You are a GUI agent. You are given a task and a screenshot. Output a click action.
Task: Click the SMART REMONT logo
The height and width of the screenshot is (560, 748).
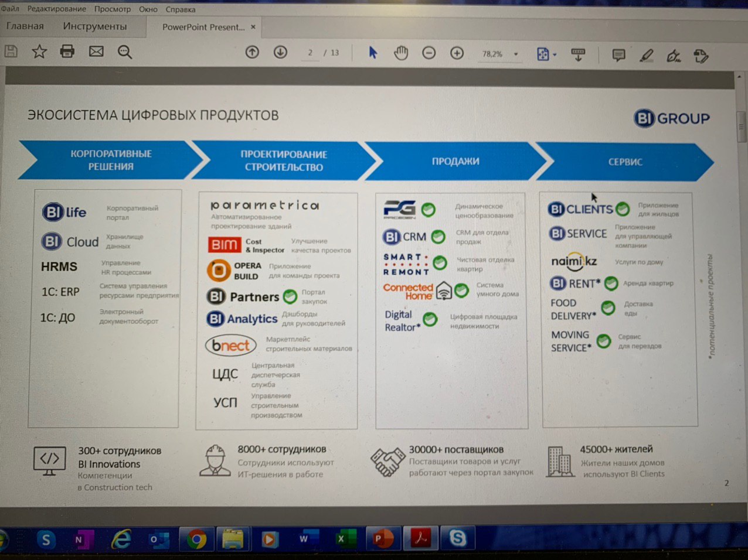point(406,264)
